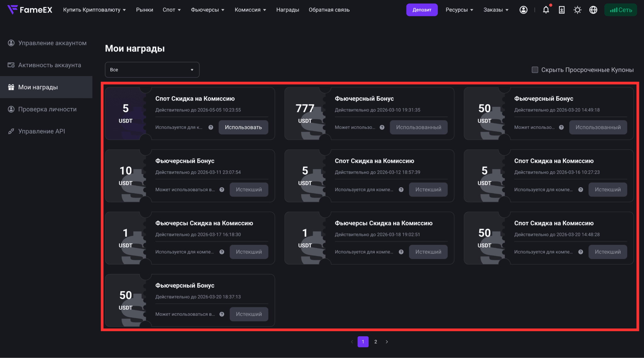Open info tooltip for the coupon valid until 2026-03-20 14:48:28
The height and width of the screenshot is (358, 644).
click(580, 252)
